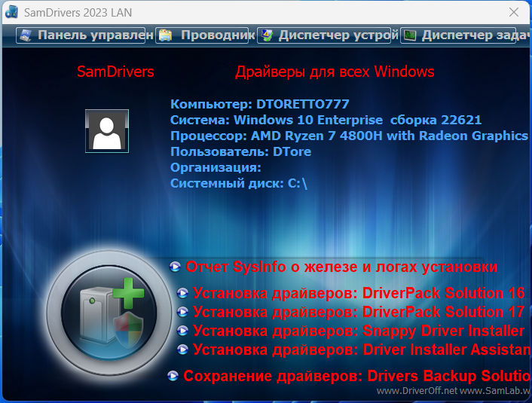This screenshot has height=403, width=532.
Task: Click the Device Manager icon in toolbar
Action: (268, 35)
